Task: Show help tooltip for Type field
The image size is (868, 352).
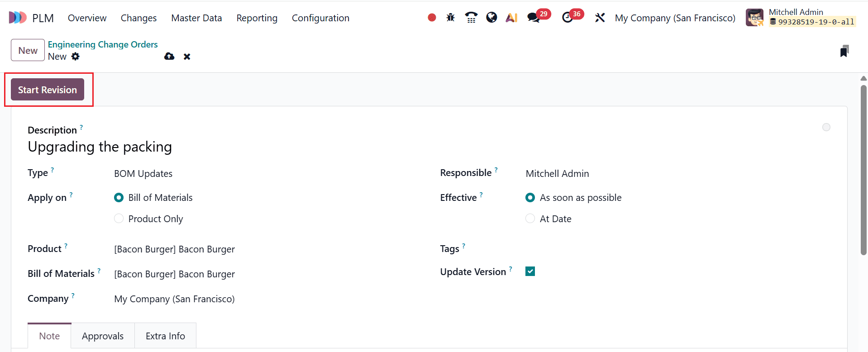Action: tap(52, 170)
